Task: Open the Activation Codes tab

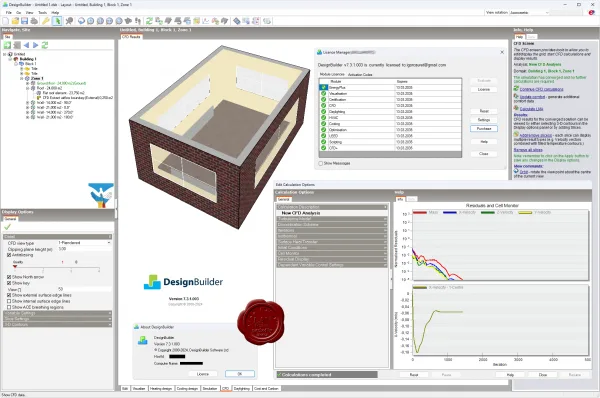Action: coord(360,75)
